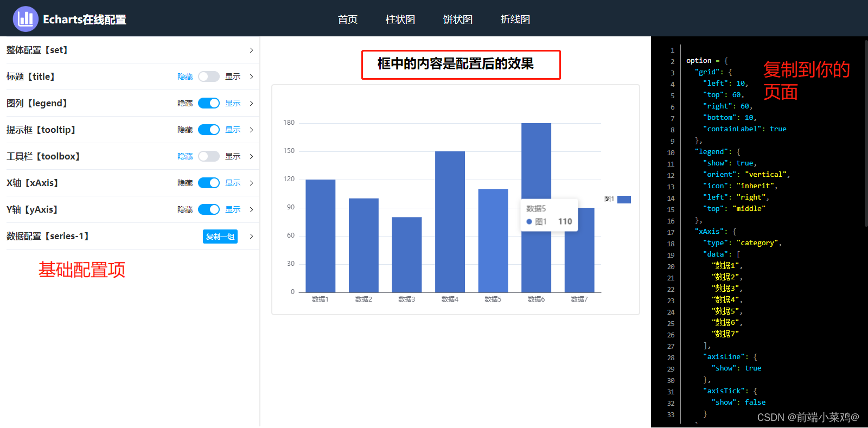This screenshot has height=428, width=868.
Task: Turn off the 提示框 [tooltip] switch
Action: pos(209,130)
